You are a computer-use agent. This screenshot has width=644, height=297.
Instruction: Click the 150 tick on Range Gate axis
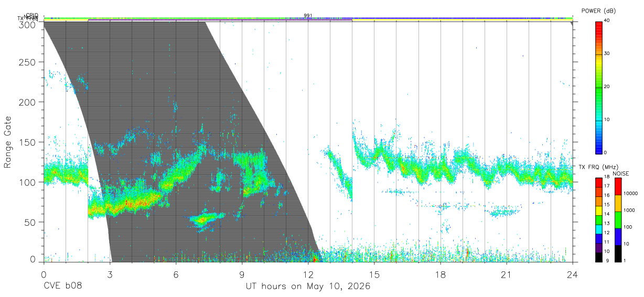[x=28, y=142]
